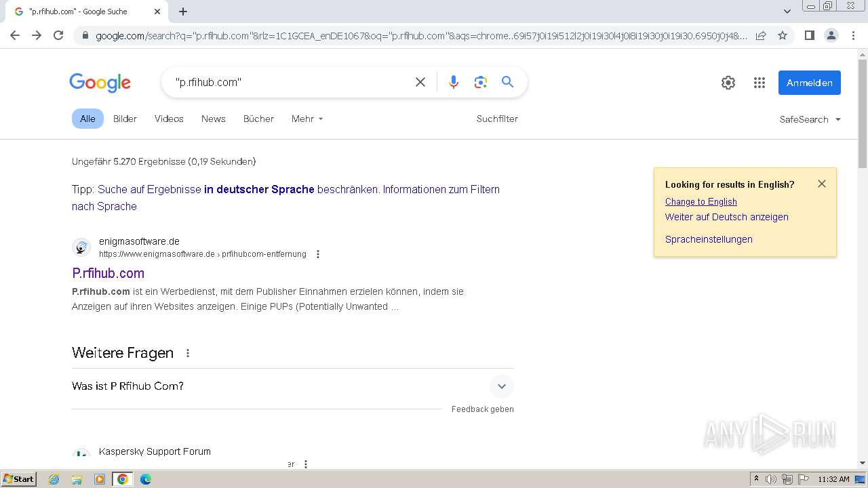Select the Alle results tab
Viewport: 868px width, 488px height.
pyautogui.click(x=87, y=119)
